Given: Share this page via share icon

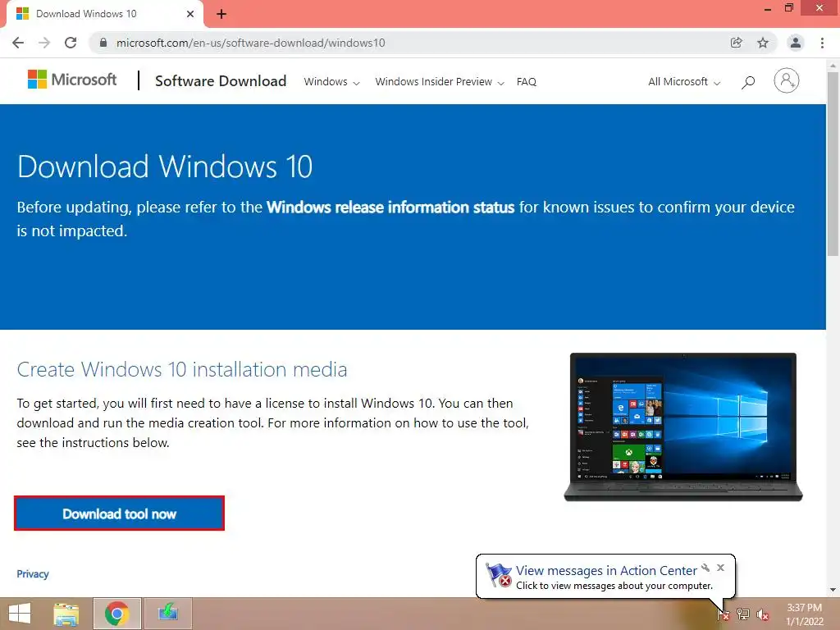Looking at the screenshot, I should 737,43.
